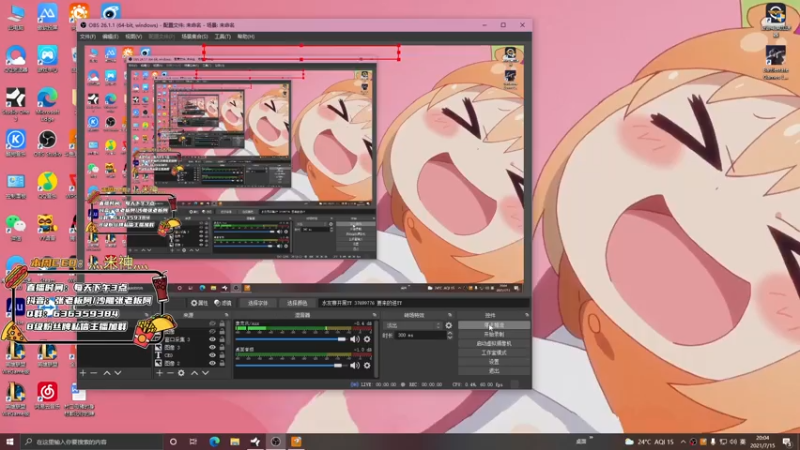
Task: Remove the selected scene with minus icon
Action: [94, 373]
